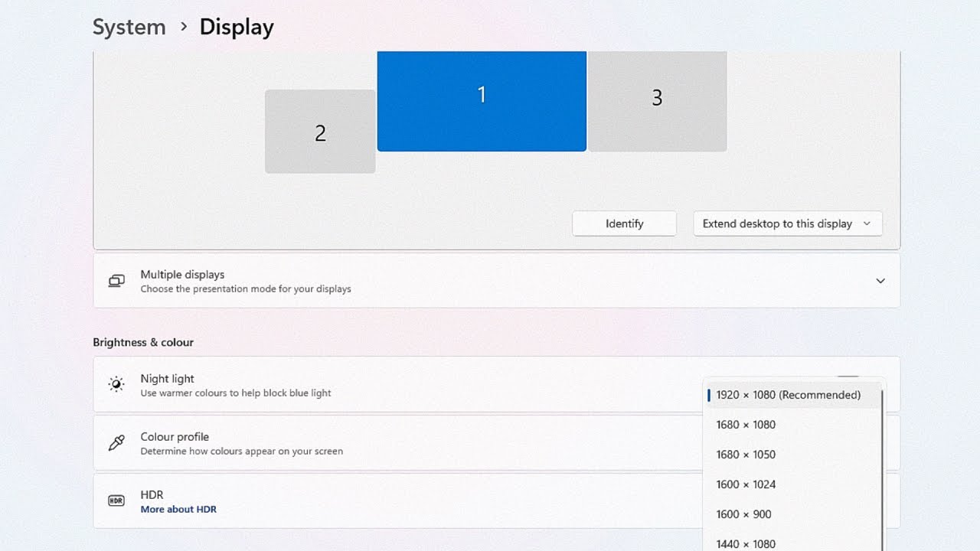Viewport: 980px width, 551px height.
Task: Click the Night light sun icon
Action: click(116, 384)
